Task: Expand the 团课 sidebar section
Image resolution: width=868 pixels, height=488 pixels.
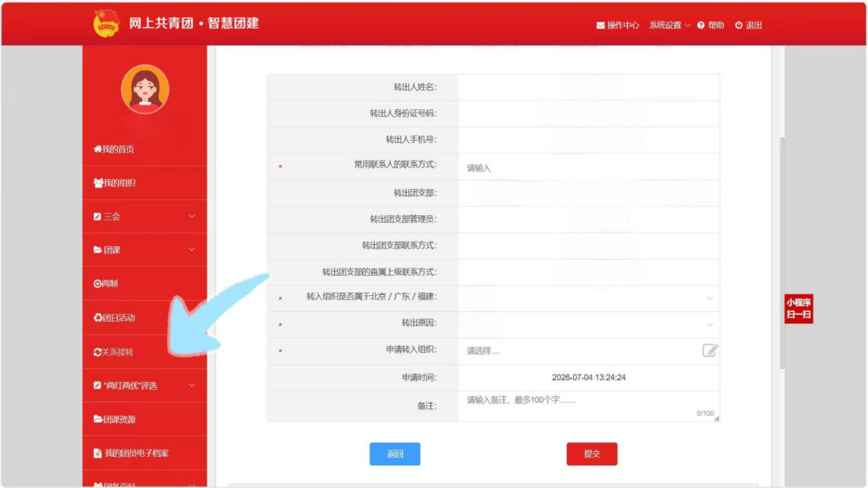Action: [145, 250]
